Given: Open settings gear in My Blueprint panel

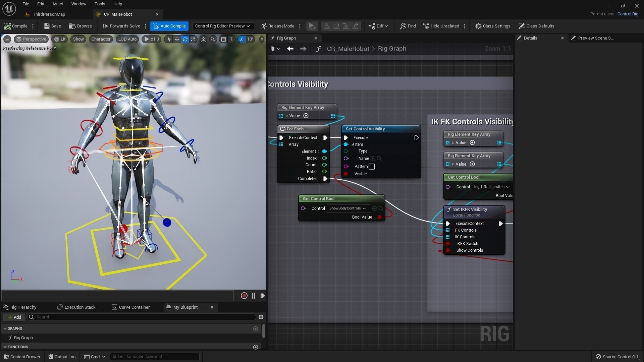Looking at the screenshot, I should coord(261,317).
